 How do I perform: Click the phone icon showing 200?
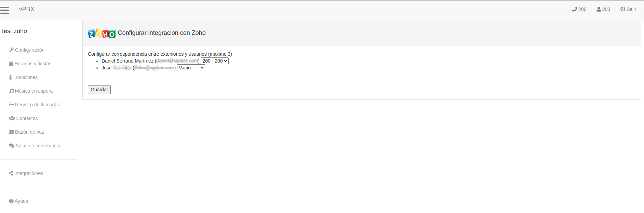pyautogui.click(x=575, y=9)
